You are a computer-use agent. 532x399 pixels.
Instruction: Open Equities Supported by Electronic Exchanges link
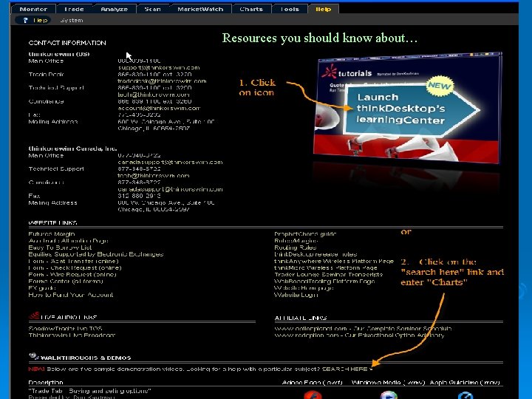[x=96, y=254]
